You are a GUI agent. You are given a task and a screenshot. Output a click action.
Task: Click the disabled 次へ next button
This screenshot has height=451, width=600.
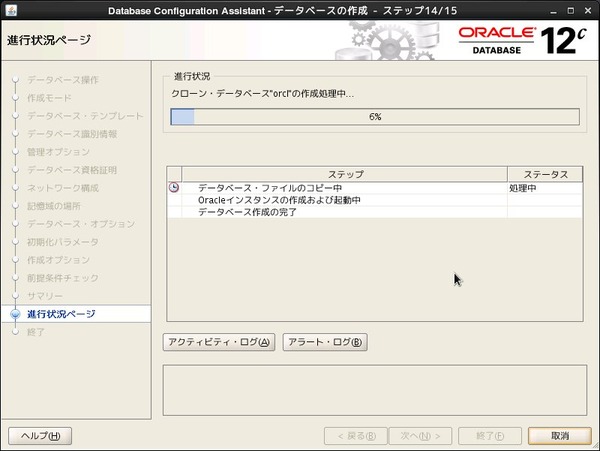click(420, 436)
